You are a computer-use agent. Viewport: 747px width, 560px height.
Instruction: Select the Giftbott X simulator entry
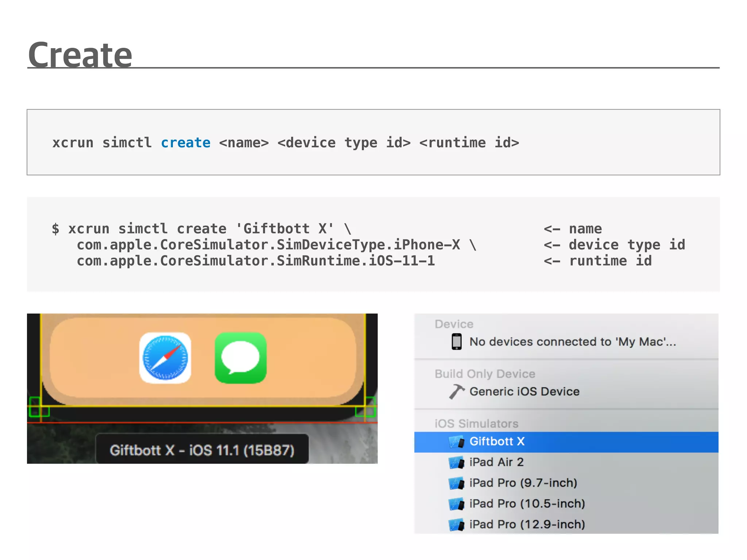click(x=497, y=442)
